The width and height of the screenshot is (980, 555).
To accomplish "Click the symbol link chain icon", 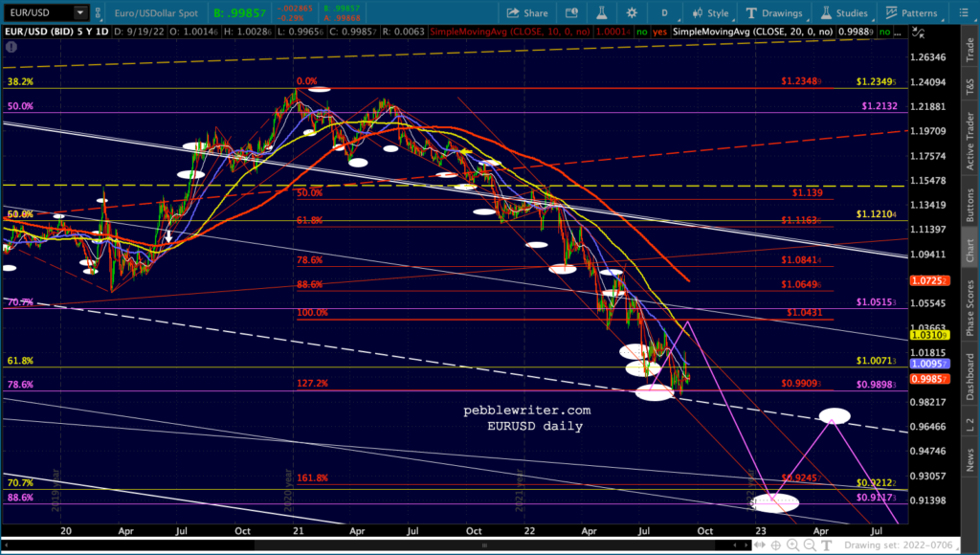I will 98,12.
